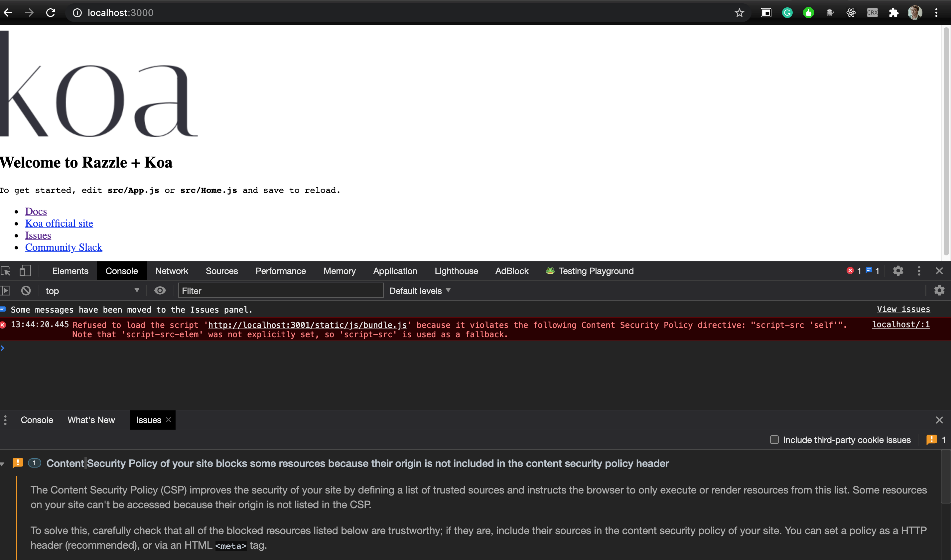Switch to the Lighthouse tab
951x560 pixels.
click(456, 271)
